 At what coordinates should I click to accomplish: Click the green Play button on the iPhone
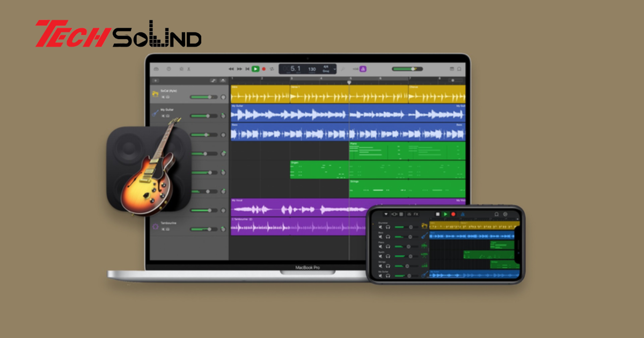[445, 214]
